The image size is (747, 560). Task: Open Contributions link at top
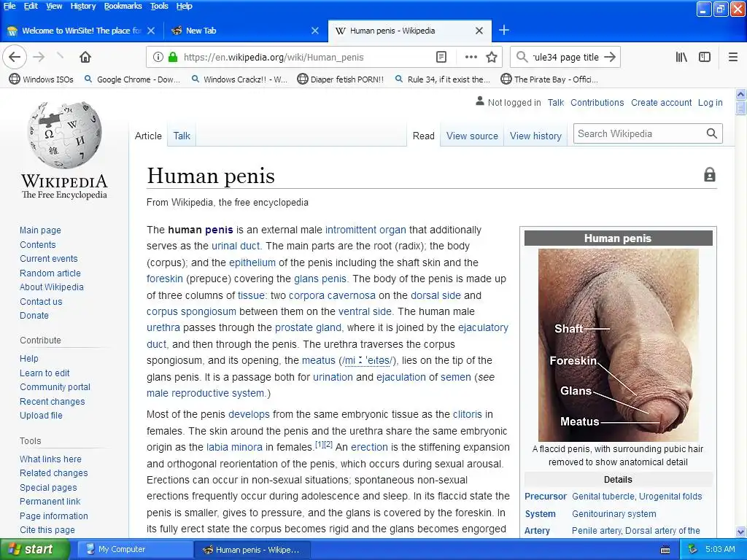[x=597, y=102]
